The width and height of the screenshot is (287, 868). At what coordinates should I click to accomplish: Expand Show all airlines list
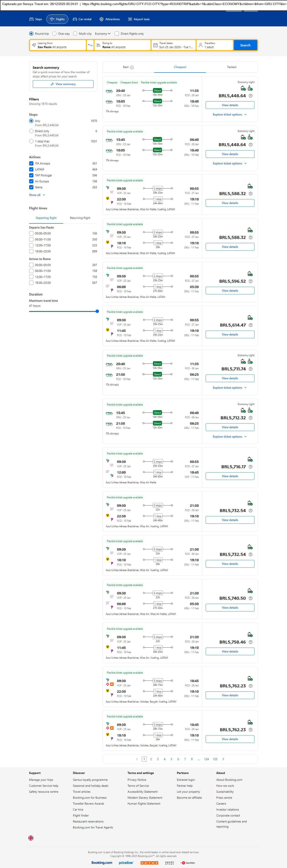point(37,195)
